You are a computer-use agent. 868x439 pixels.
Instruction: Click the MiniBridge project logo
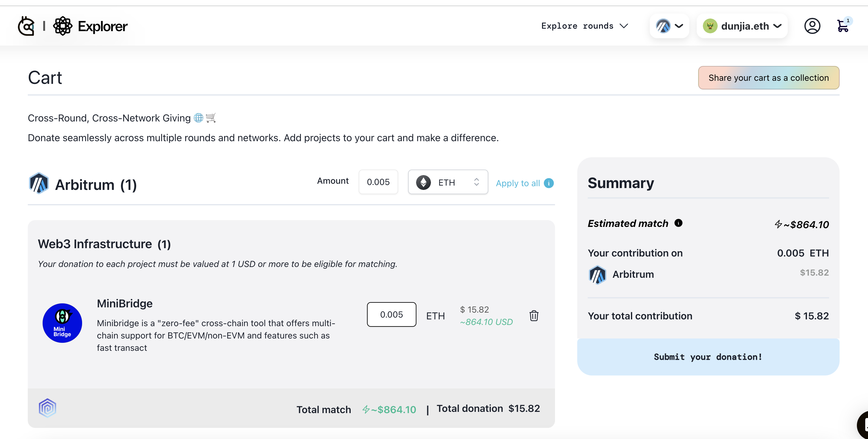[62, 323]
